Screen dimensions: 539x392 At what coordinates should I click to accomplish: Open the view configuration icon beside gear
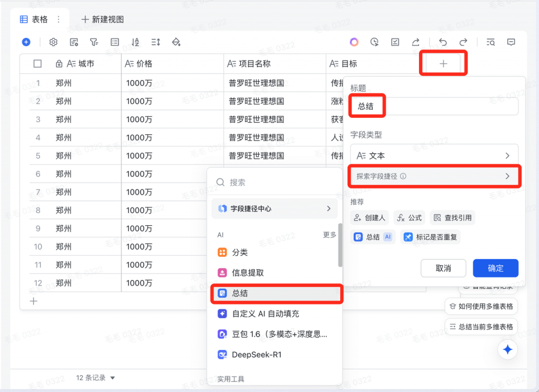pyautogui.click(x=74, y=42)
